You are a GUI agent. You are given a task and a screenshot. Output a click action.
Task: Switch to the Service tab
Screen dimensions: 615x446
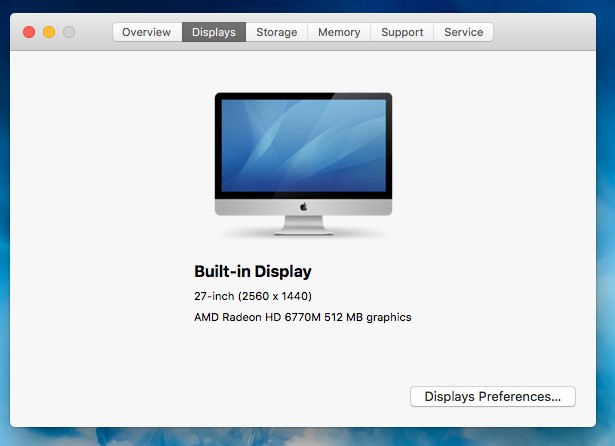click(x=463, y=32)
